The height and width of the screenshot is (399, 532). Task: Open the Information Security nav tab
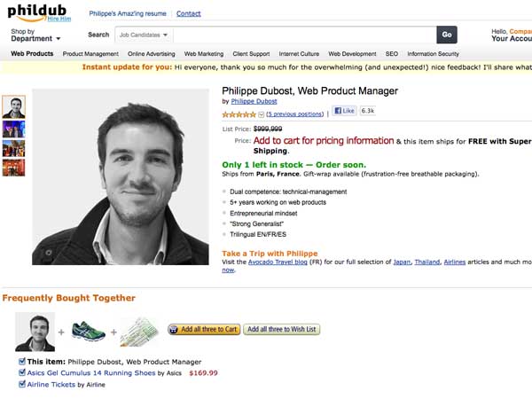point(433,54)
